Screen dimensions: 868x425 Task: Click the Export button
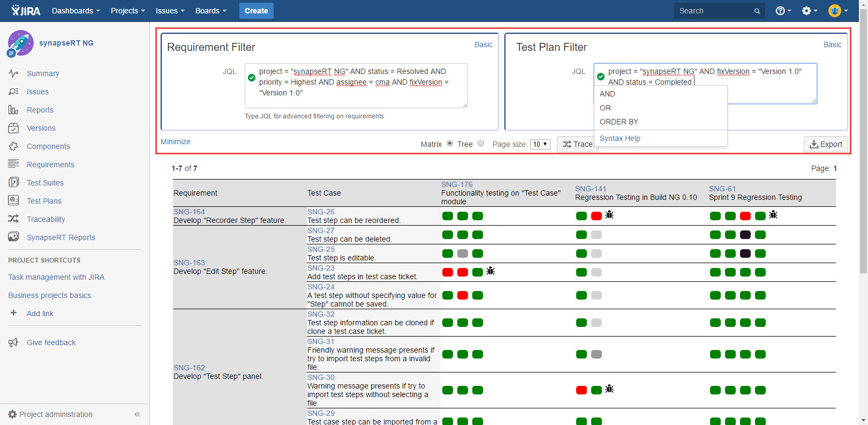826,144
